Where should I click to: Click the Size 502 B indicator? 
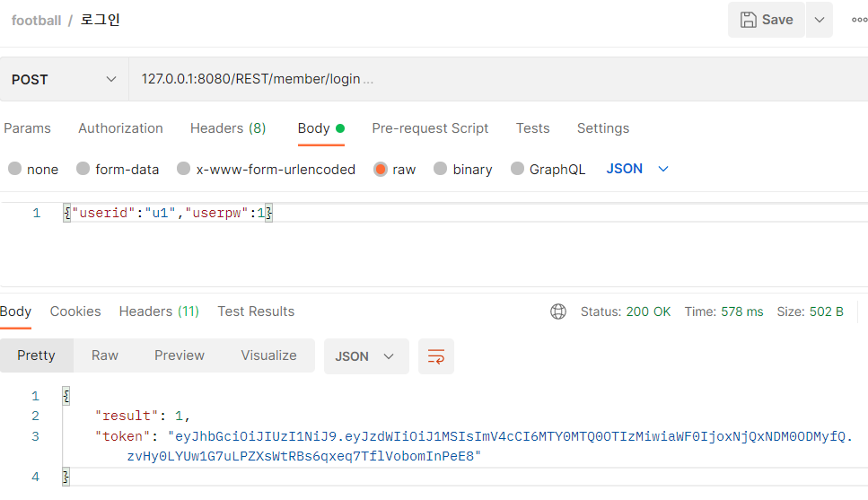pyautogui.click(x=810, y=311)
